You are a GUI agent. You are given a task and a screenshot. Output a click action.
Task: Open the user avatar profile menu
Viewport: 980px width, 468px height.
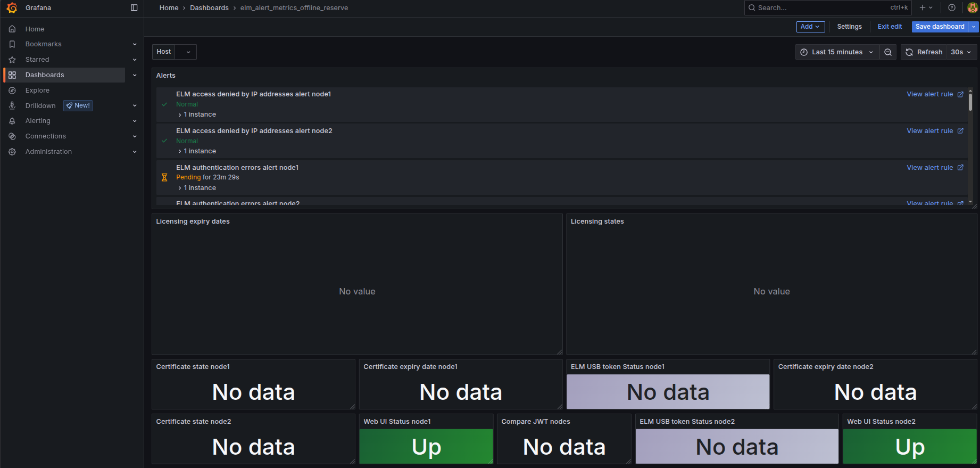pyautogui.click(x=973, y=8)
